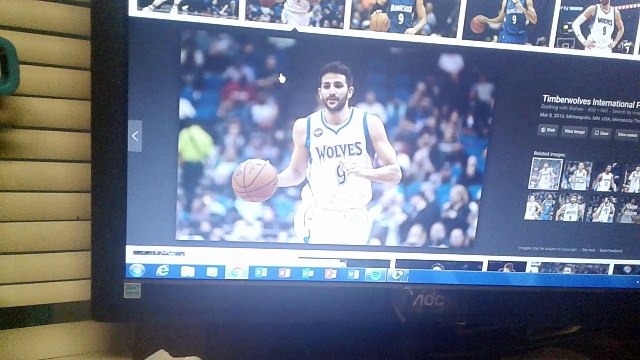Open third related image in bottom row
This screenshot has width=640, height=360.
coord(602,210)
